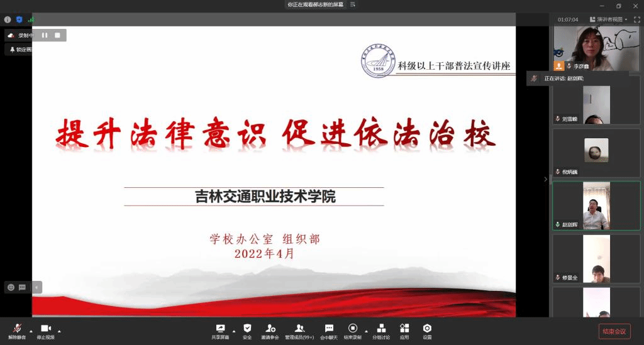This screenshot has height=345, width=644.
Task: Stop the cloud recording
Action: 57,35
